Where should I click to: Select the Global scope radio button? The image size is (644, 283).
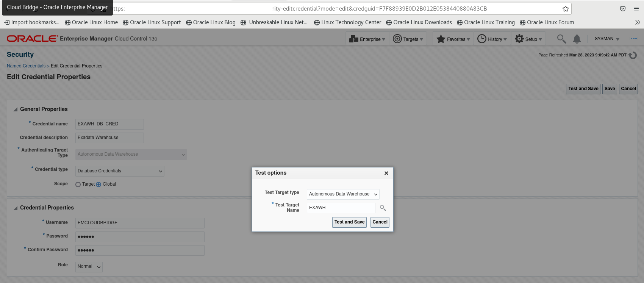[98, 184]
